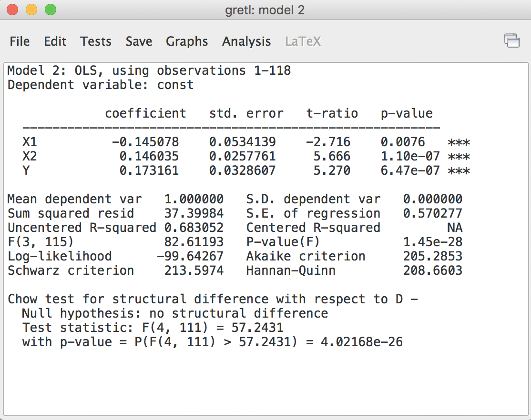Viewport: 531px width, 420px height.
Task: Click the Model 2 OLS header text
Action: tap(148, 70)
